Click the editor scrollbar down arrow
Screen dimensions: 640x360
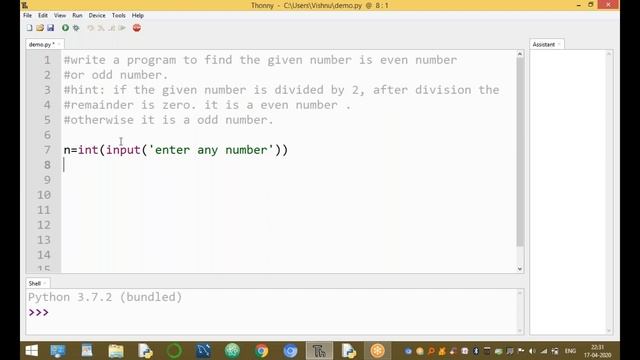tap(520, 269)
